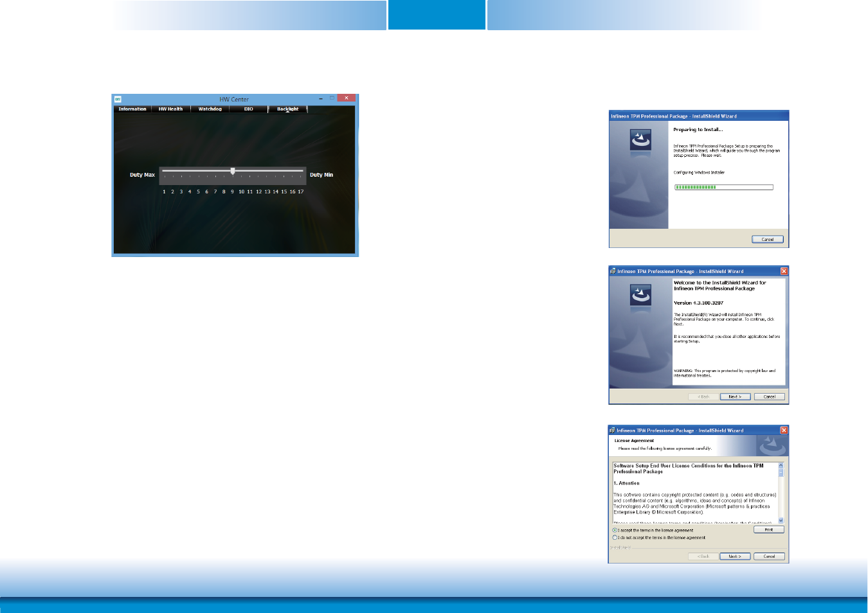Click installer icon in Welcome wizard title bar

click(613, 271)
